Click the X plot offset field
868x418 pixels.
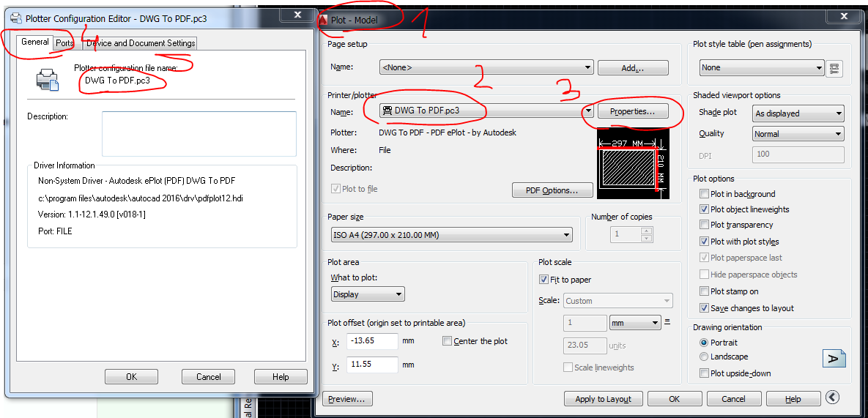point(373,341)
